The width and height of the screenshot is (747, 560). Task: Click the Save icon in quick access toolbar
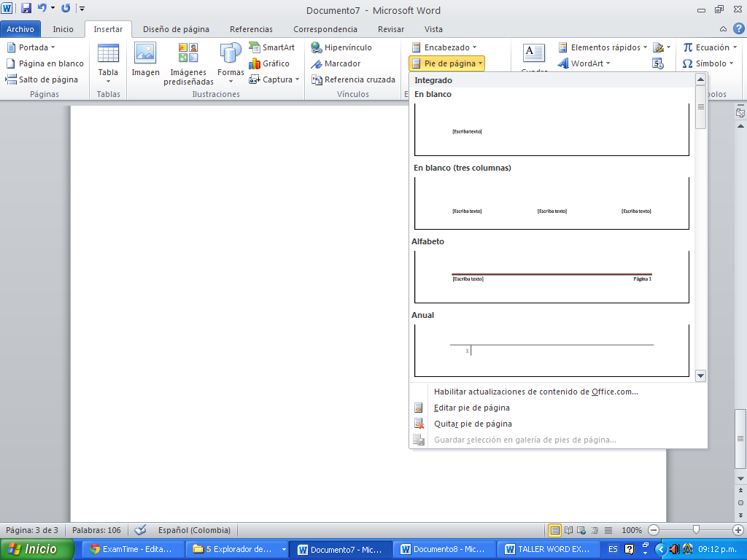coord(26,9)
